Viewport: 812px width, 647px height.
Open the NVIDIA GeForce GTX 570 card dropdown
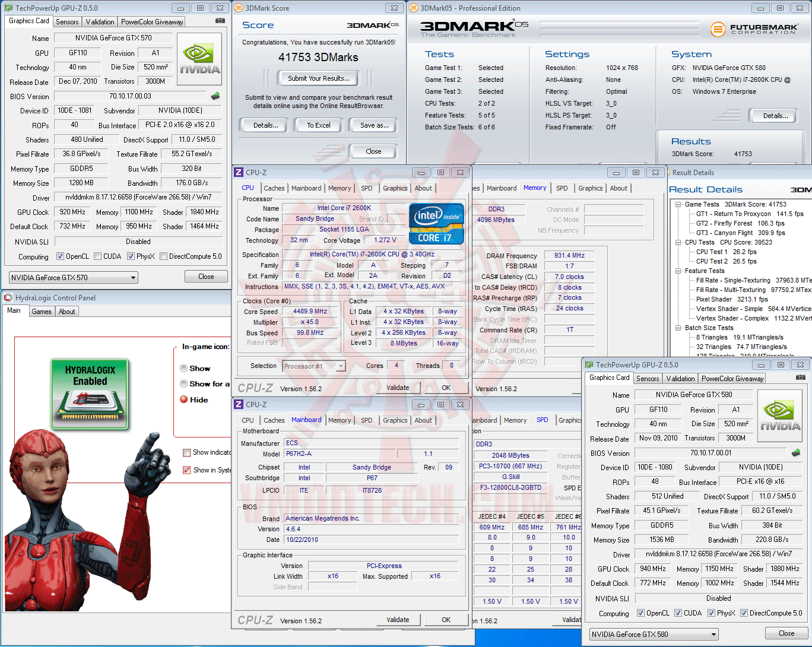tap(74, 277)
